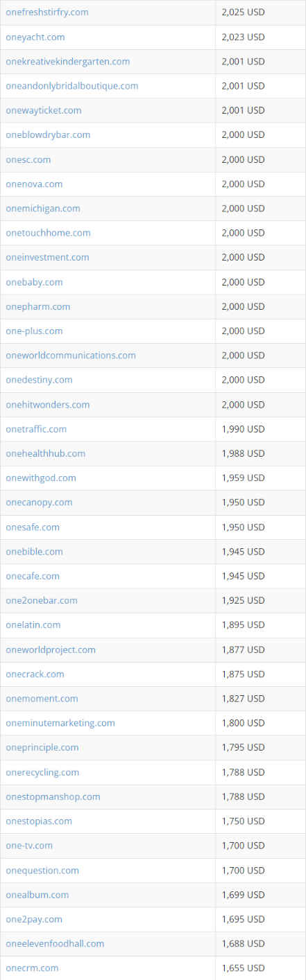Select the one-plus.com link
This screenshot has height=980, width=306.
(x=34, y=331)
